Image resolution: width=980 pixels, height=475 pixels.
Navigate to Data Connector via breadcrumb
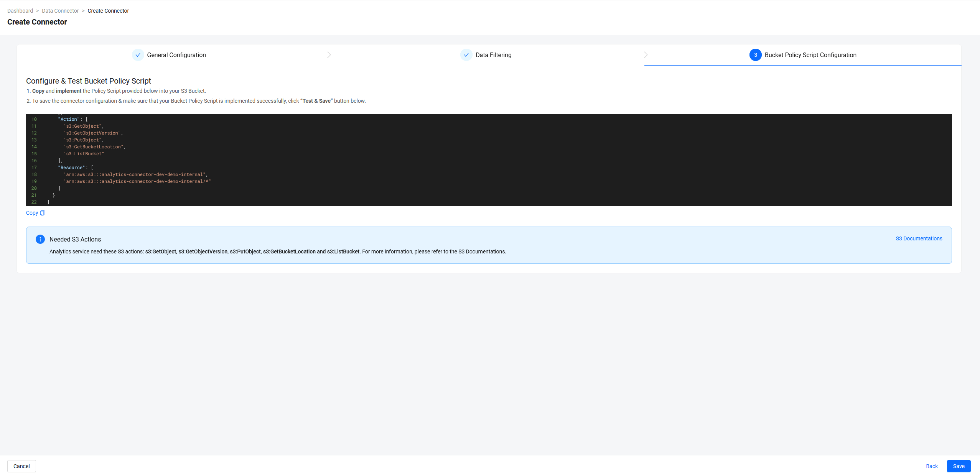click(x=60, y=10)
